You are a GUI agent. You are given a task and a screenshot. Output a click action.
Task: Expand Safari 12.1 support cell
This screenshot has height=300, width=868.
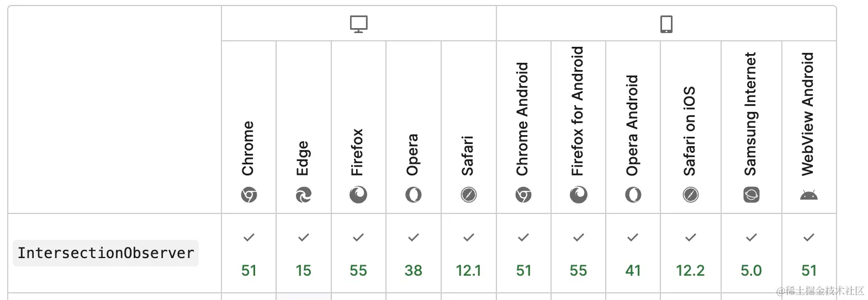(468, 254)
